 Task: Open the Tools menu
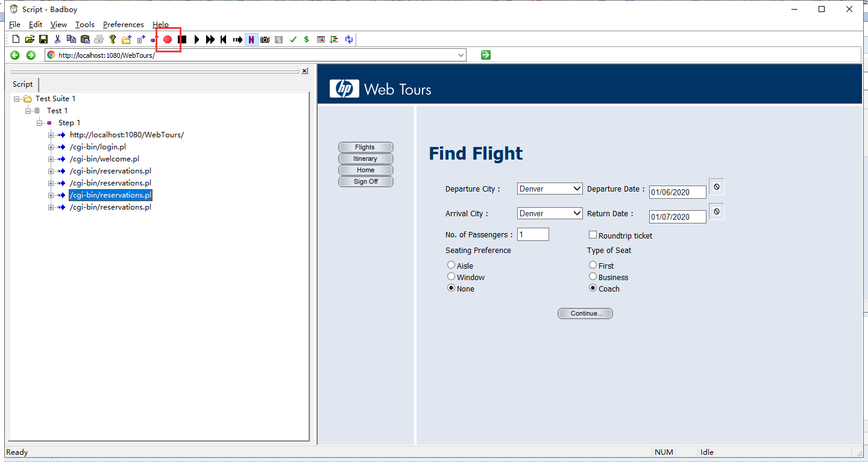(85, 25)
